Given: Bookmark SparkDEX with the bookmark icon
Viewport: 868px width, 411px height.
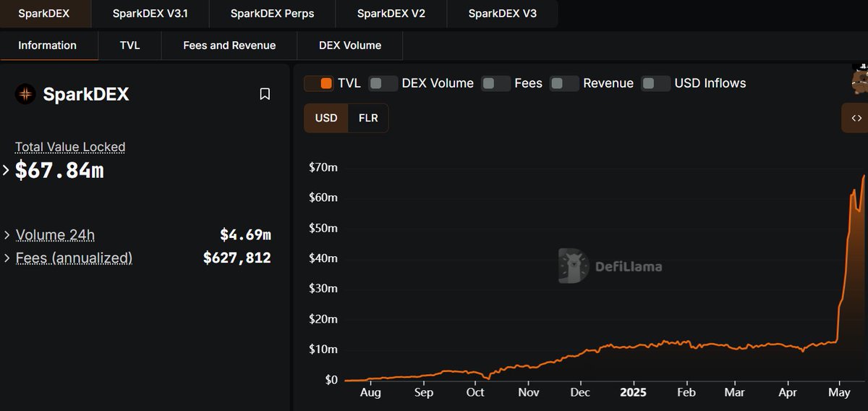Looking at the screenshot, I should [265, 94].
